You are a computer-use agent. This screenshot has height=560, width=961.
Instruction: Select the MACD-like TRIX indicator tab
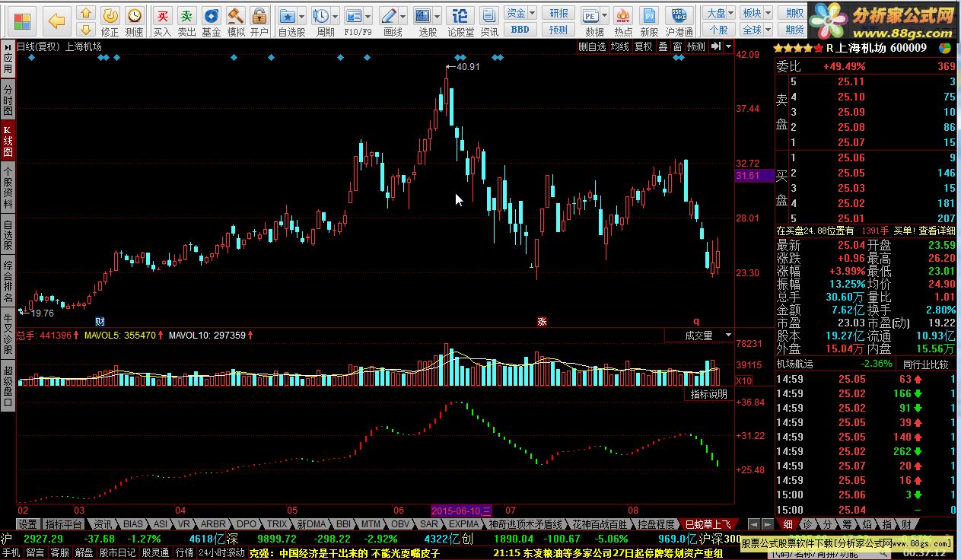(x=276, y=524)
